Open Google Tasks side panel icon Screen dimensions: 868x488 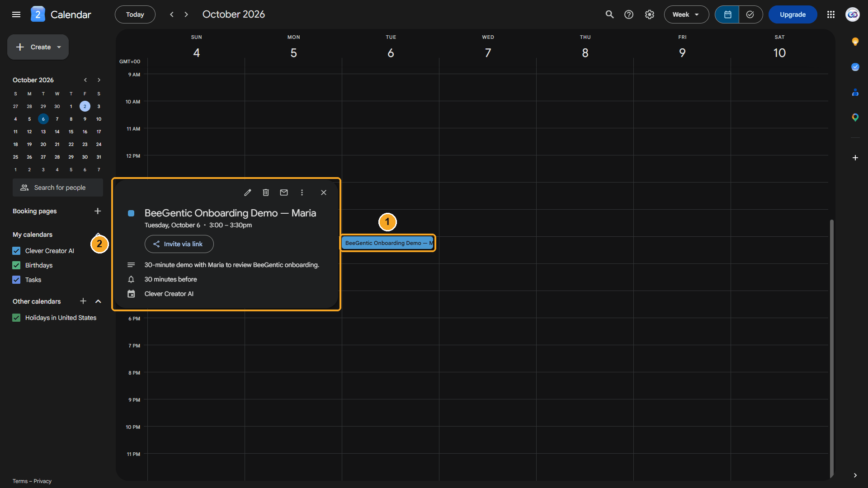(x=855, y=67)
